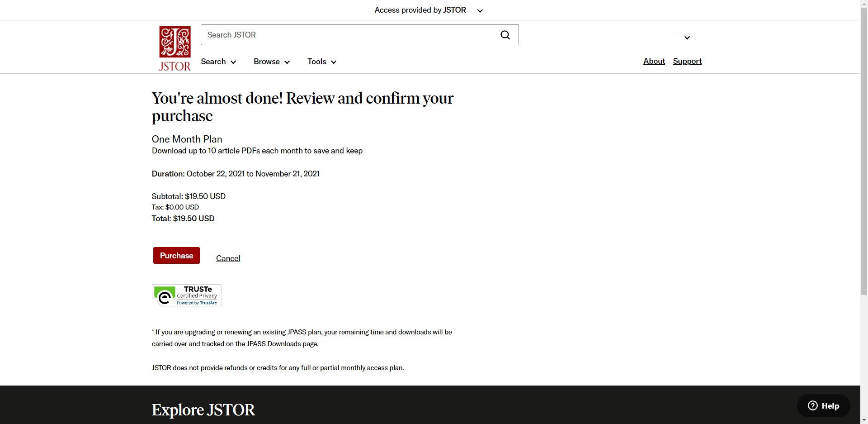This screenshot has height=424, width=868.
Task: Click the search magnifying glass icon
Action: click(505, 35)
